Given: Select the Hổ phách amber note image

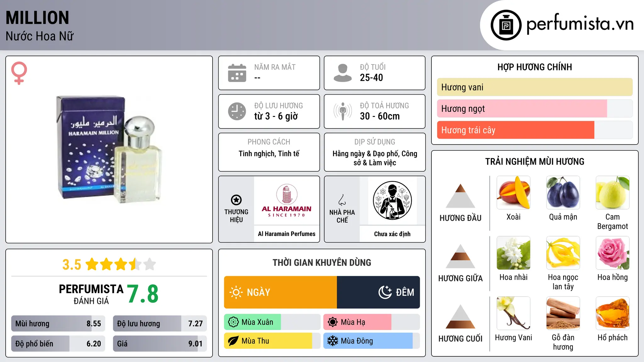Looking at the screenshot, I should click(613, 313).
